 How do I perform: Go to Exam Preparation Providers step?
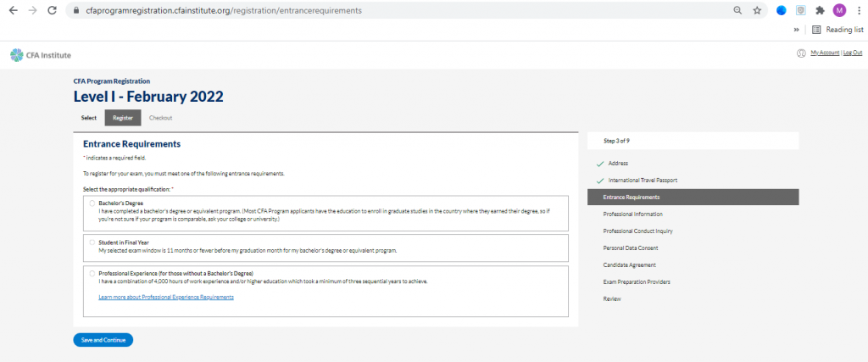coord(637,281)
